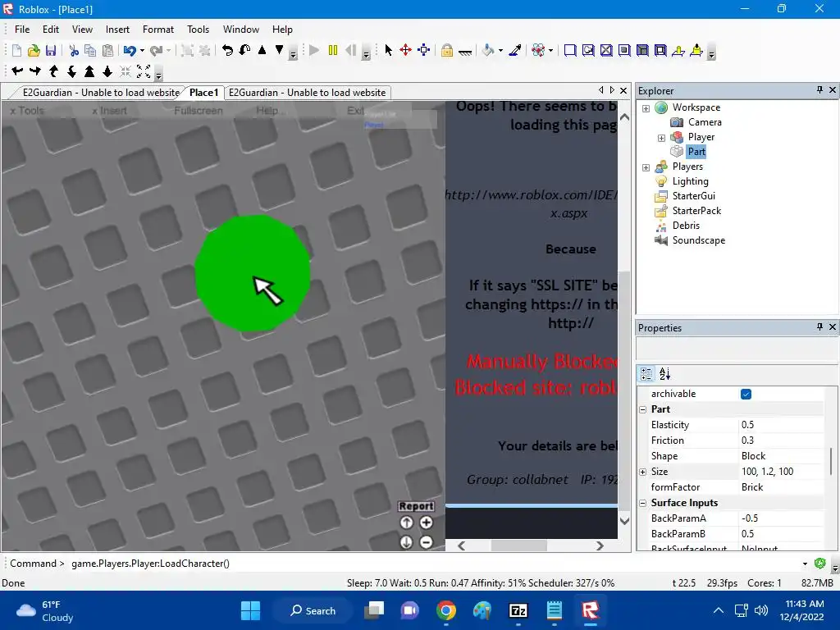The image size is (840, 630).
Task: Select the red Move tool
Action: point(405,50)
